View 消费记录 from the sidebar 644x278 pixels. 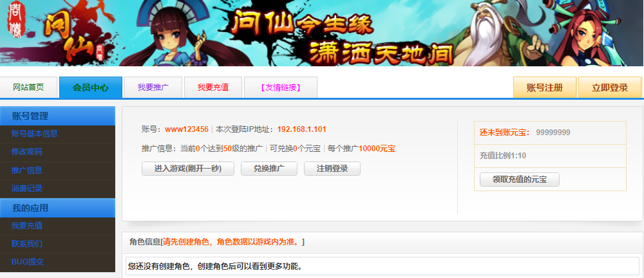[27, 189]
